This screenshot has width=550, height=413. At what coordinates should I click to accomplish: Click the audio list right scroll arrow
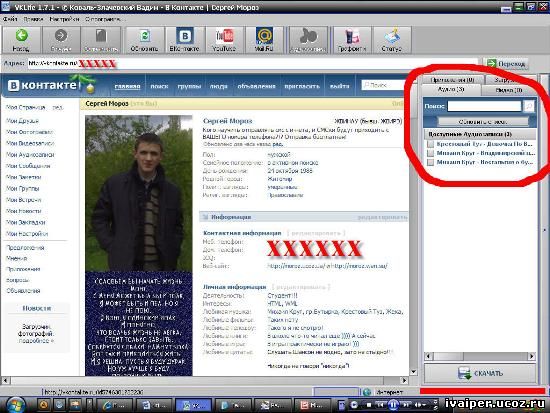(532, 357)
